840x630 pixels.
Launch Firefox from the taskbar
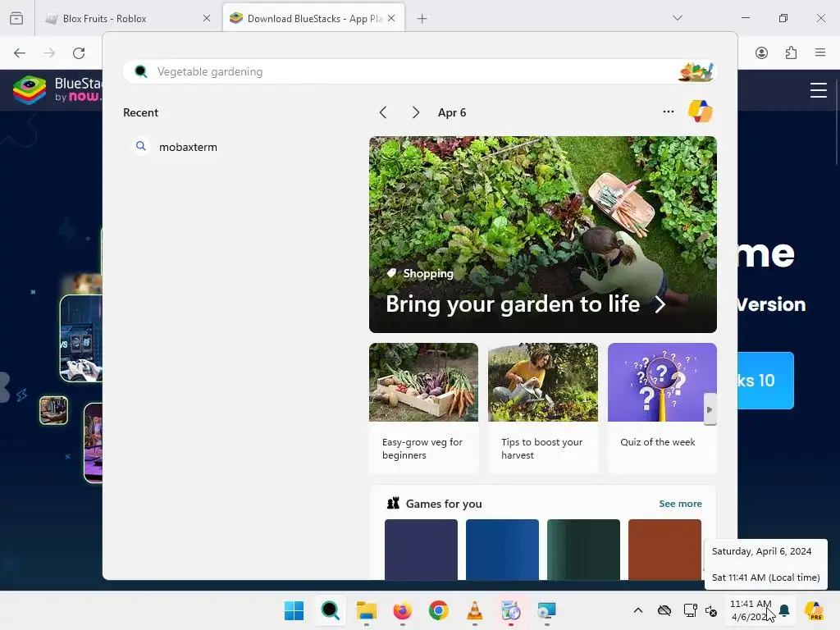[402, 610]
